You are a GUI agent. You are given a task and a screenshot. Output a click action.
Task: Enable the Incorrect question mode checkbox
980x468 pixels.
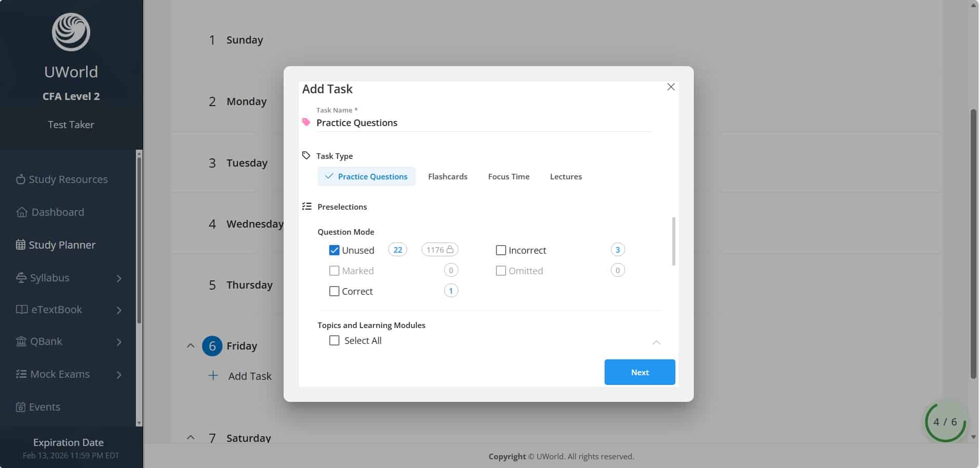point(501,250)
